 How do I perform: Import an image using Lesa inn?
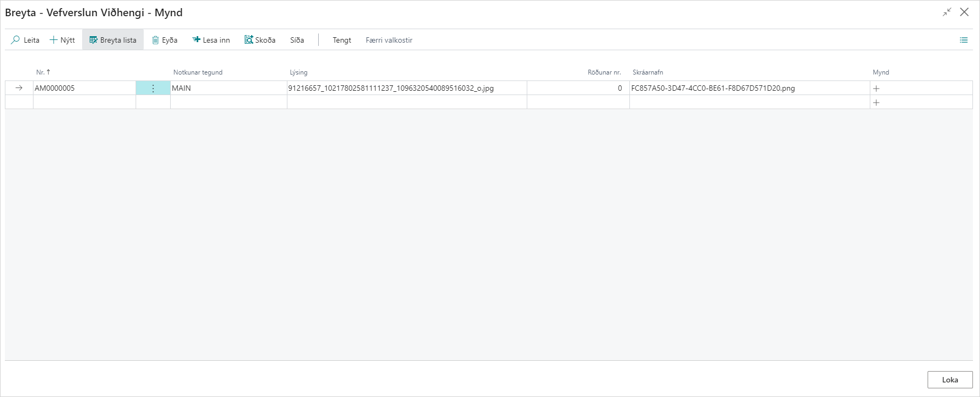(211, 40)
